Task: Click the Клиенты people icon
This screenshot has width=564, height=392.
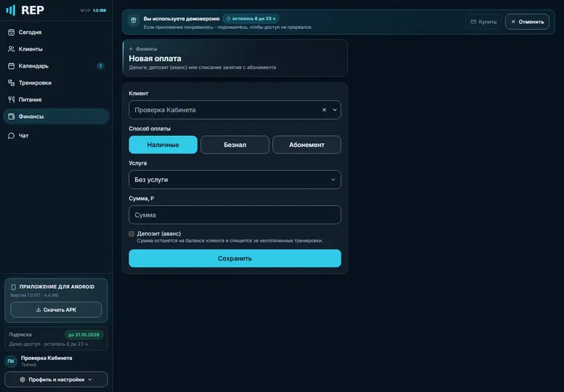Action: click(x=11, y=49)
